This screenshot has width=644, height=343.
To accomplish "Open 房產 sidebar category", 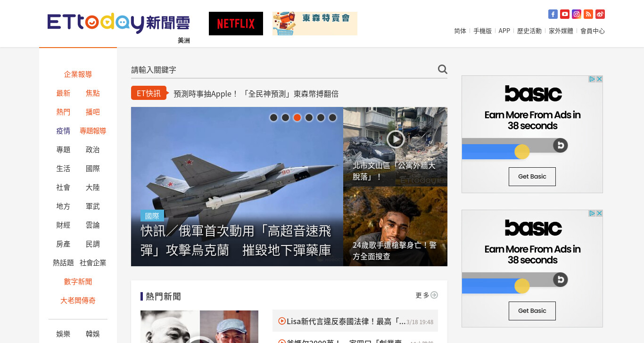I will click(x=63, y=244).
